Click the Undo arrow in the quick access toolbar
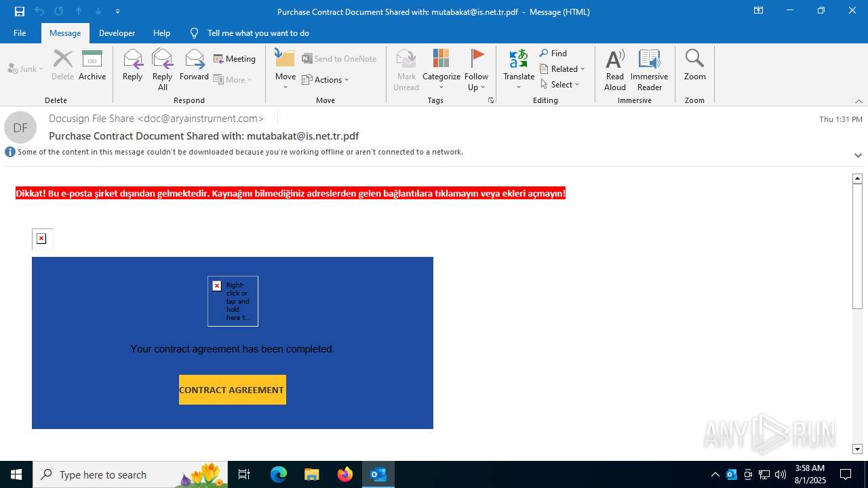The image size is (868, 488). pyautogui.click(x=39, y=12)
